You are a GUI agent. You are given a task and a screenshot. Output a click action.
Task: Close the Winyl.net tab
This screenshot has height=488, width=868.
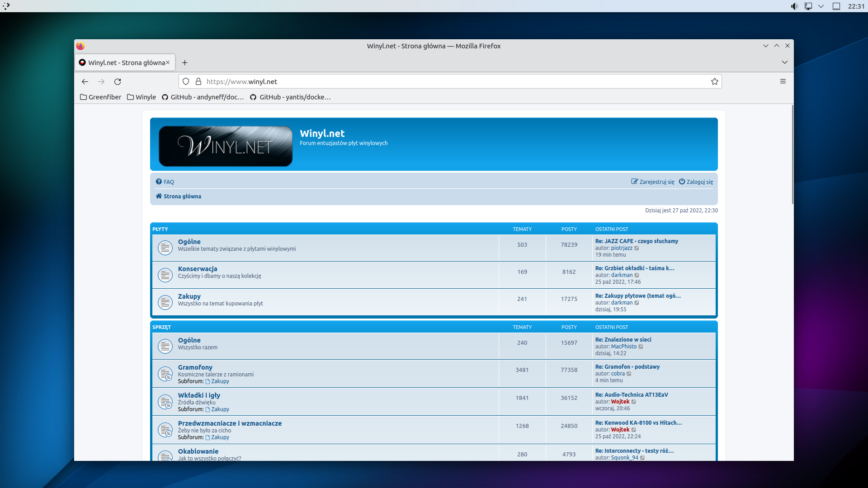point(168,63)
